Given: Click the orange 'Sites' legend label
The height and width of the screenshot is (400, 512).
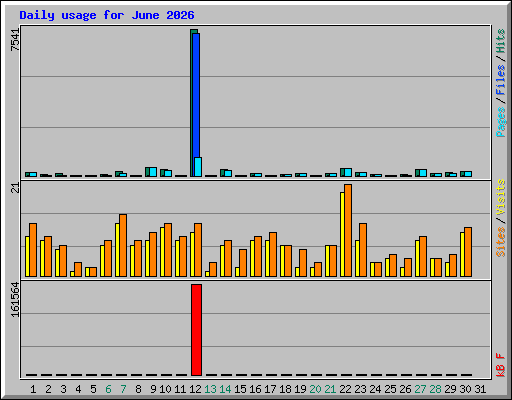Looking at the screenshot, I should 501,242.
